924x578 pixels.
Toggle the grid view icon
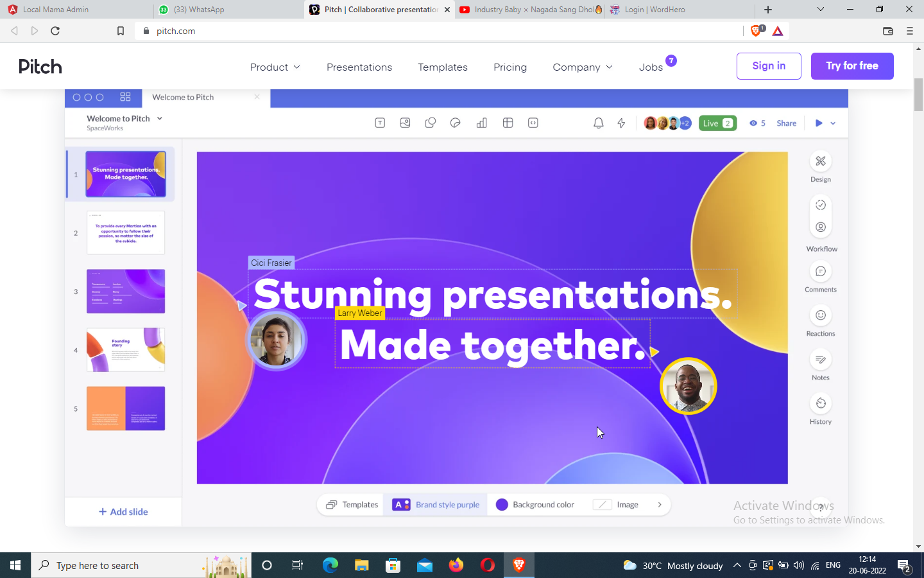pyautogui.click(x=125, y=97)
